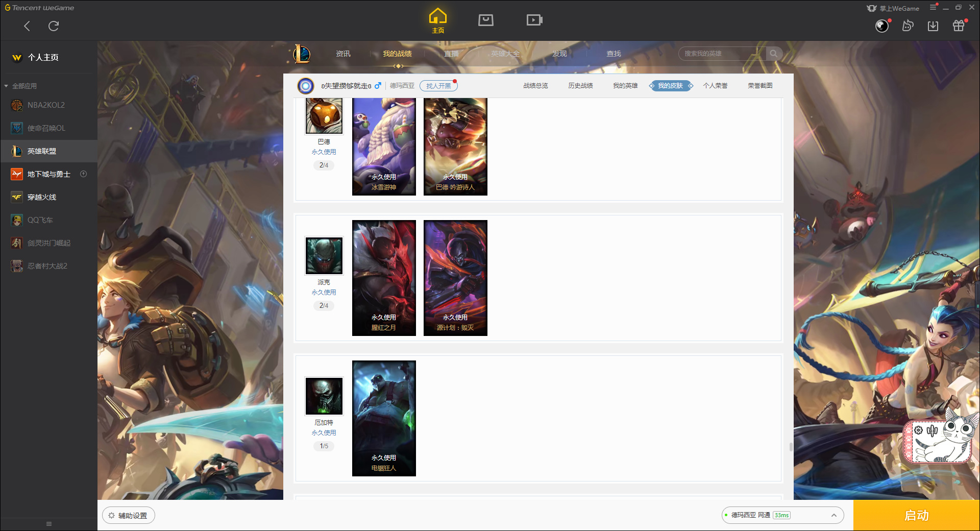Open the video live stream icon
This screenshot has width=980, height=531.
tap(534, 20)
